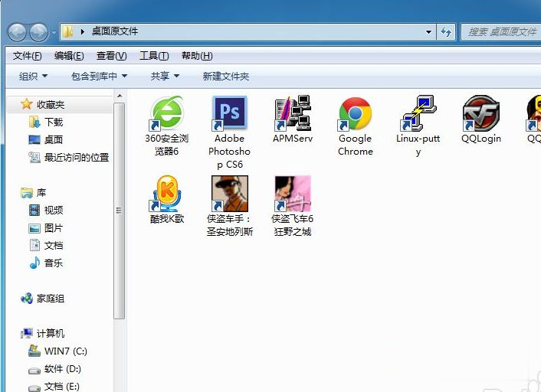The height and width of the screenshot is (392, 541).
Task: Click the sidebar scrollbar up arrow
Action: point(120,95)
